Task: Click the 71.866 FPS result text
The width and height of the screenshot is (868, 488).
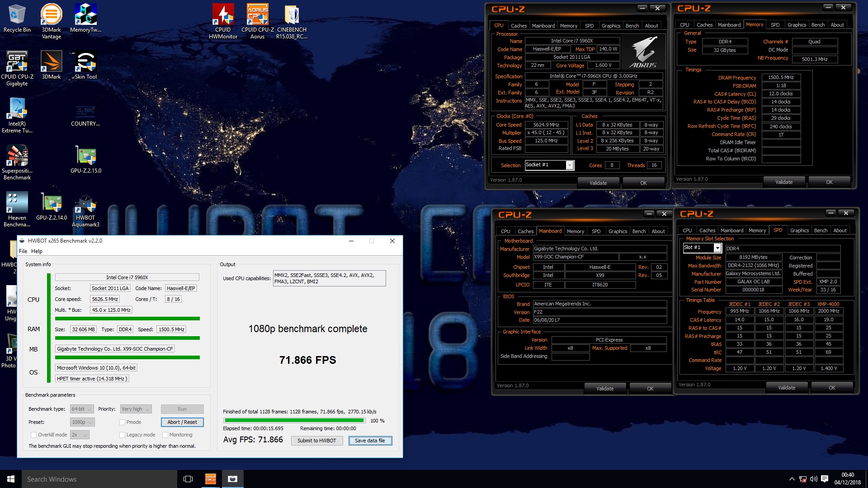Action: (307, 360)
